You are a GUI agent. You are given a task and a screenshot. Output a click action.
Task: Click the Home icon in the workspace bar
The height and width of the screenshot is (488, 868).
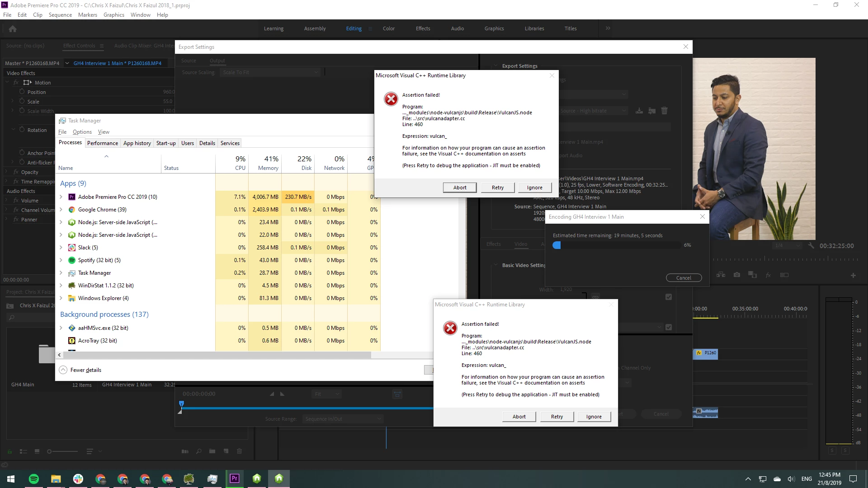pos(13,29)
